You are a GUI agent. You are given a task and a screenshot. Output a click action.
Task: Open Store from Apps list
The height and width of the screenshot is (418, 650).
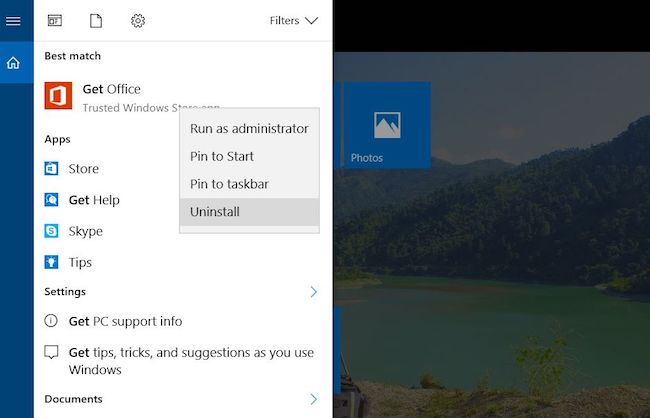click(x=83, y=169)
